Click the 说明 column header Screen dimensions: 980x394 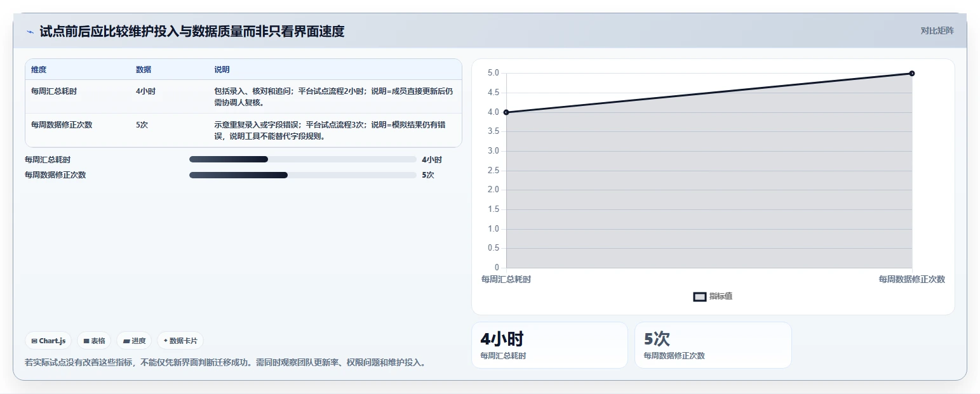tap(222, 69)
